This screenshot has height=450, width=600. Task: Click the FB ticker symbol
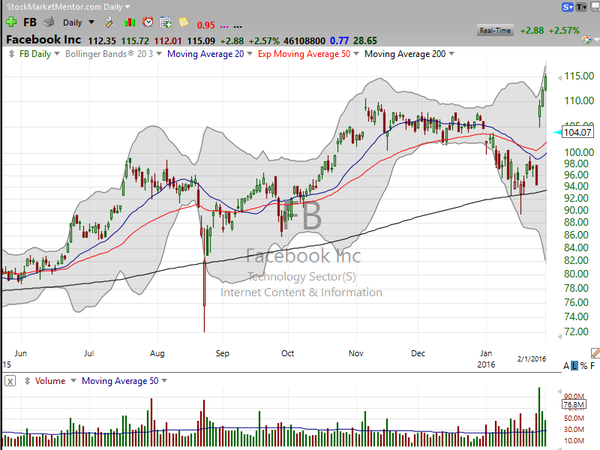[30, 22]
